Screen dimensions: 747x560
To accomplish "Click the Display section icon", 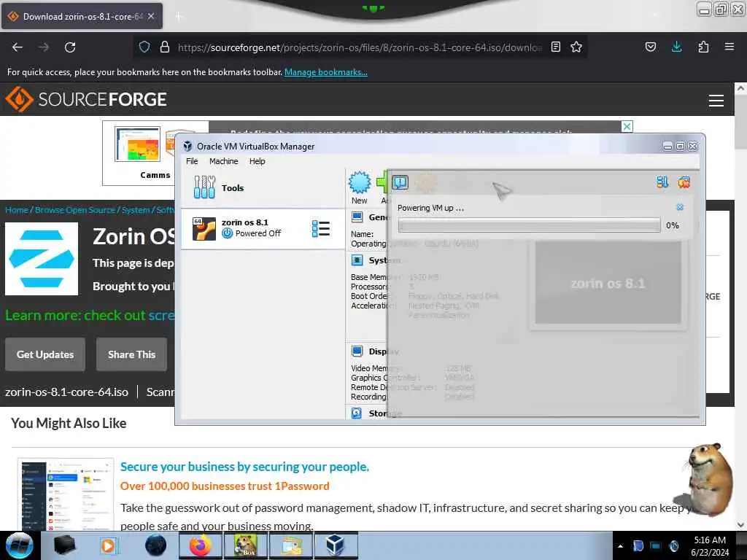I will tap(357, 351).
